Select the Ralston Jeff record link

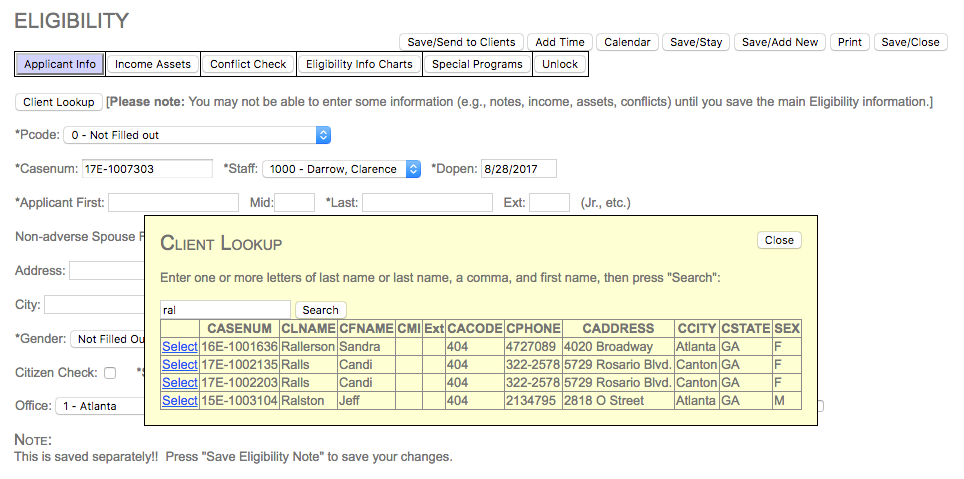coord(179,401)
